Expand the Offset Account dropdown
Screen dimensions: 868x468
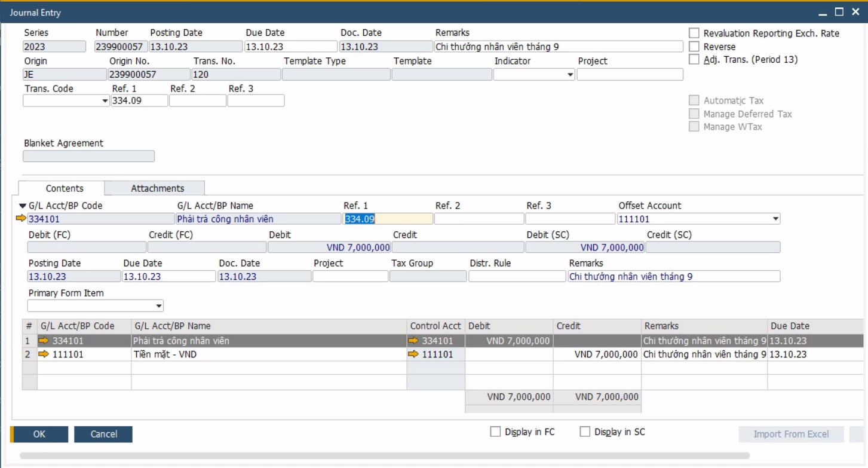coord(775,219)
